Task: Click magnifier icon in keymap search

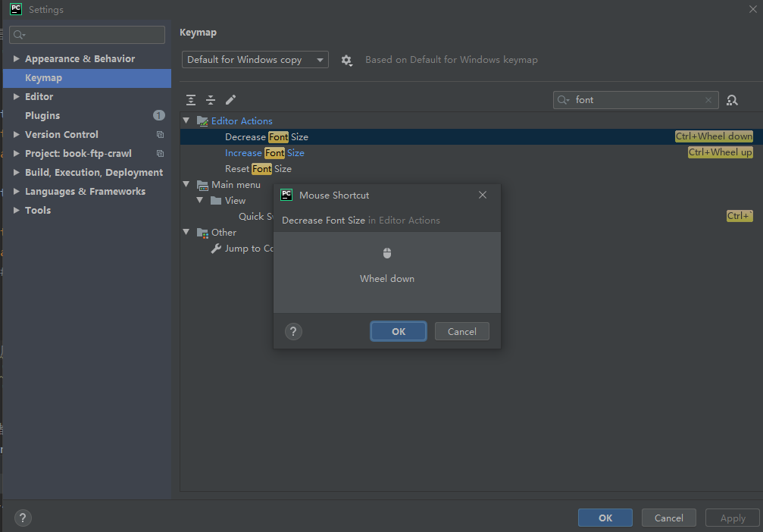Action: 563,100
